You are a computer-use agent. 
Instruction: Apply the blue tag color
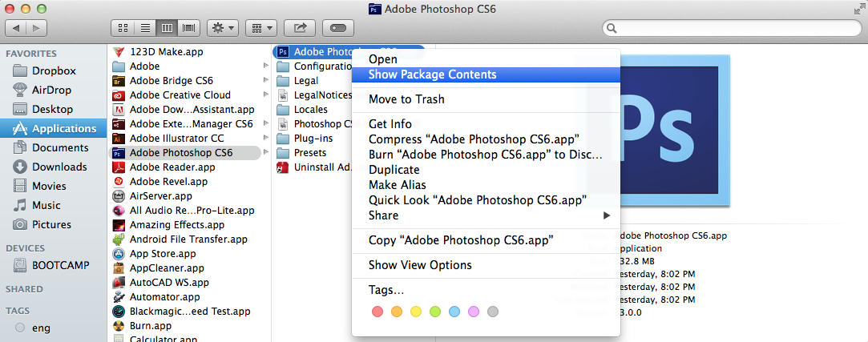(454, 312)
